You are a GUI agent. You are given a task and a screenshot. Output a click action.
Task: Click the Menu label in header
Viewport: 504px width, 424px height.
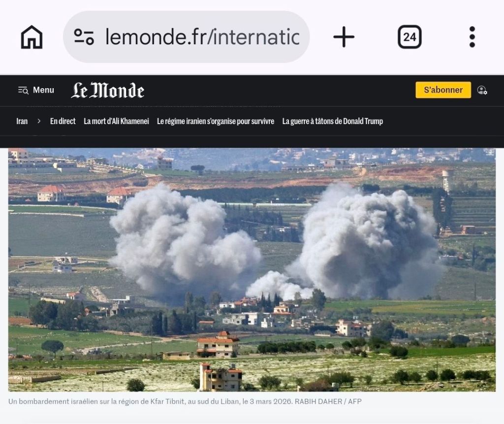click(x=43, y=90)
